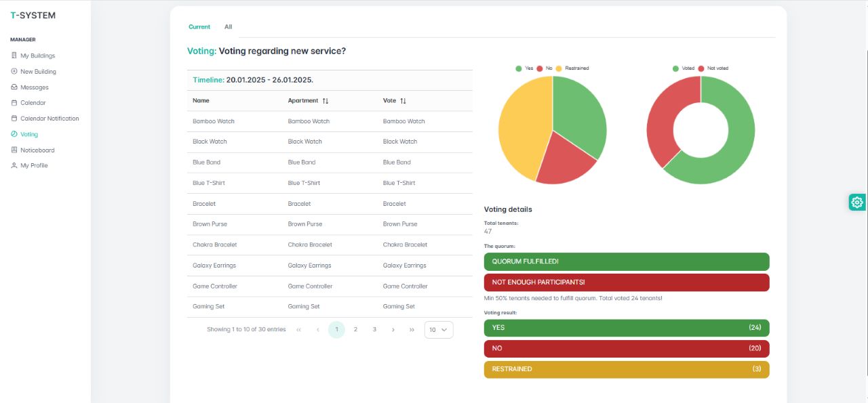This screenshot has height=403, width=868.
Task: Open the entries-per-page dropdown showing 10
Action: [437, 329]
